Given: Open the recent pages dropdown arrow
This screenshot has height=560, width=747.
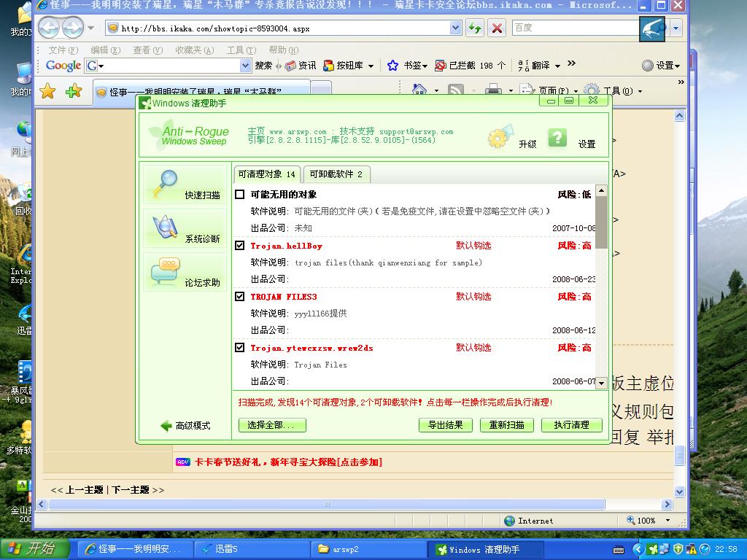Looking at the screenshot, I should pos(90,28).
